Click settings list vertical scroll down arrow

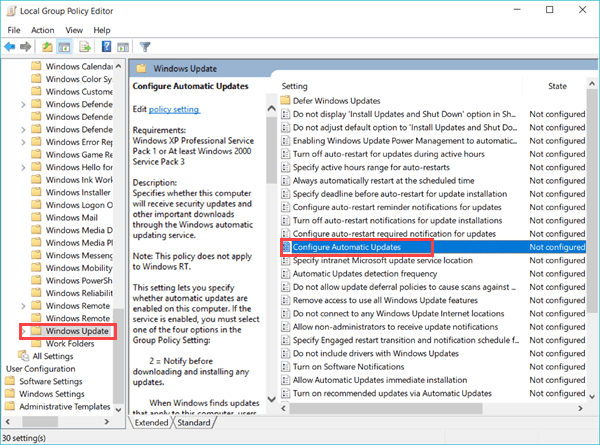pyautogui.click(x=592, y=396)
